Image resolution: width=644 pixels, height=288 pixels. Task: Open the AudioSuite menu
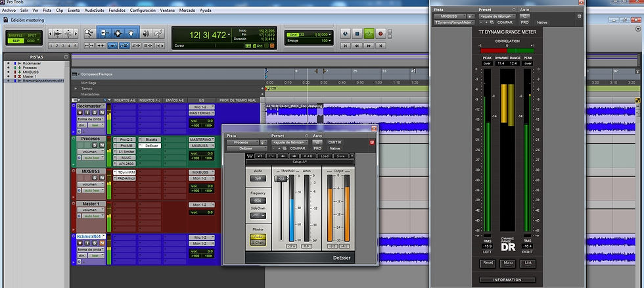click(x=95, y=10)
